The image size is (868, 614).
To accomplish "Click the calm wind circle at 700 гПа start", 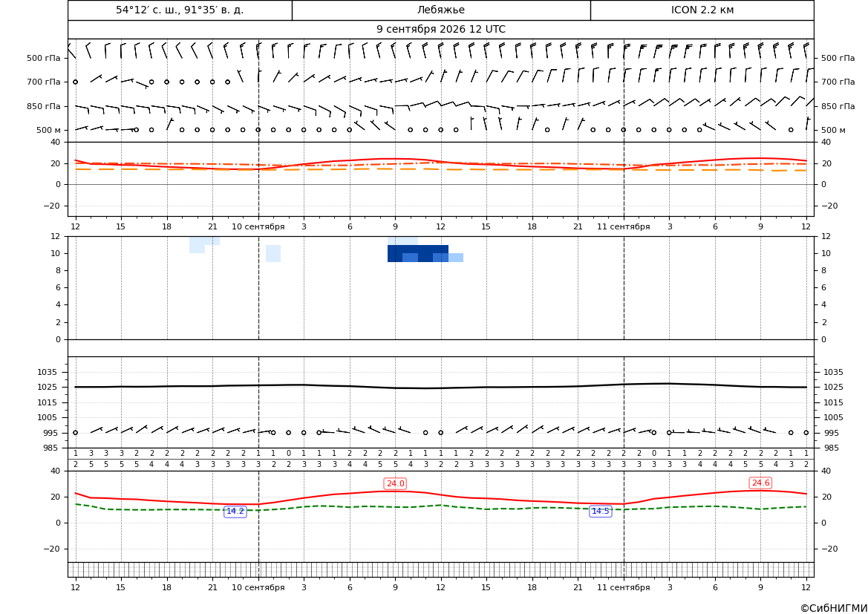I will [x=75, y=82].
